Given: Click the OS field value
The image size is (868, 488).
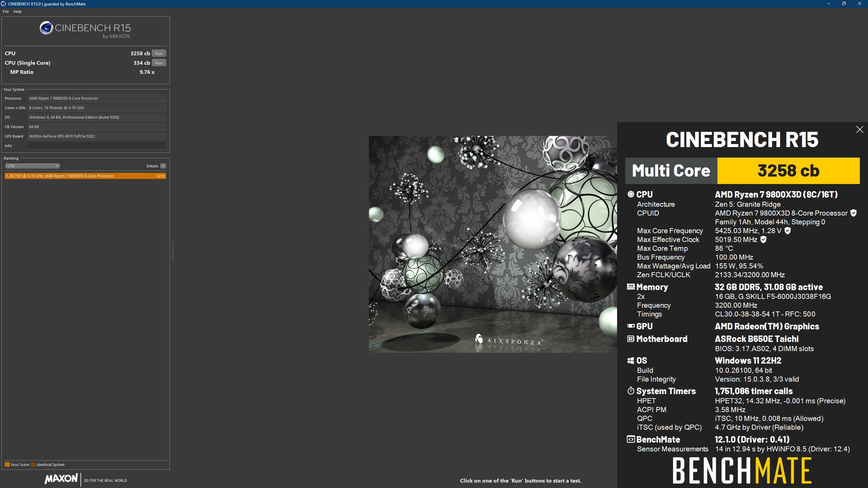Looking at the screenshot, I should 97,117.
